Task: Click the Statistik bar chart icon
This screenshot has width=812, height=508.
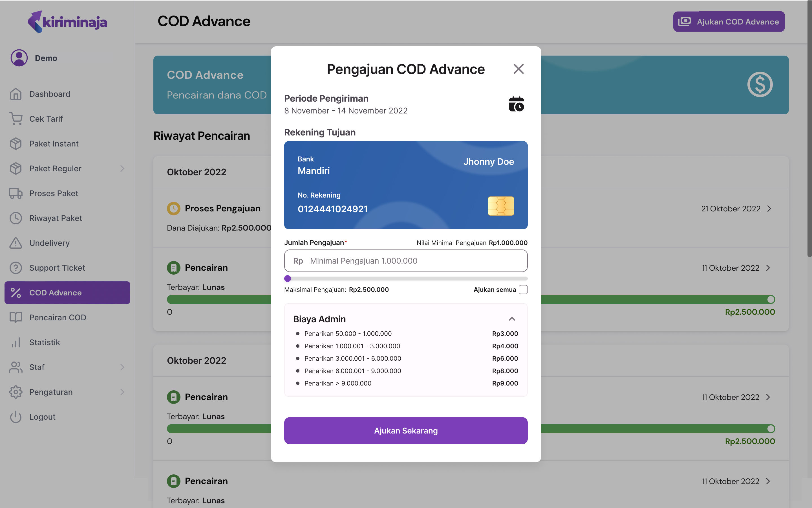Action: coord(16,342)
